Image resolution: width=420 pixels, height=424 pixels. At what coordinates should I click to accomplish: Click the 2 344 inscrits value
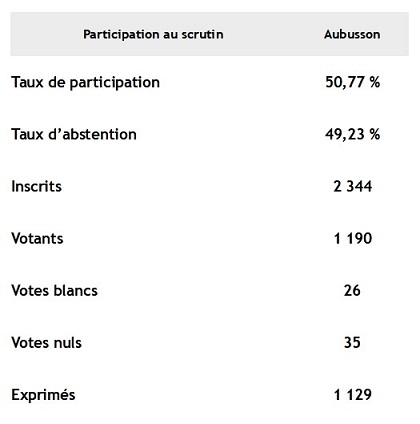(x=353, y=186)
